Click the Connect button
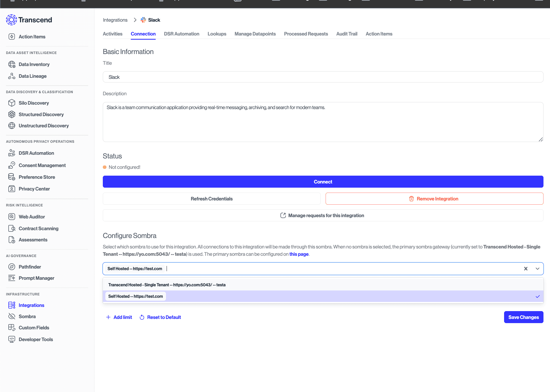This screenshot has width=550, height=392. [323, 182]
